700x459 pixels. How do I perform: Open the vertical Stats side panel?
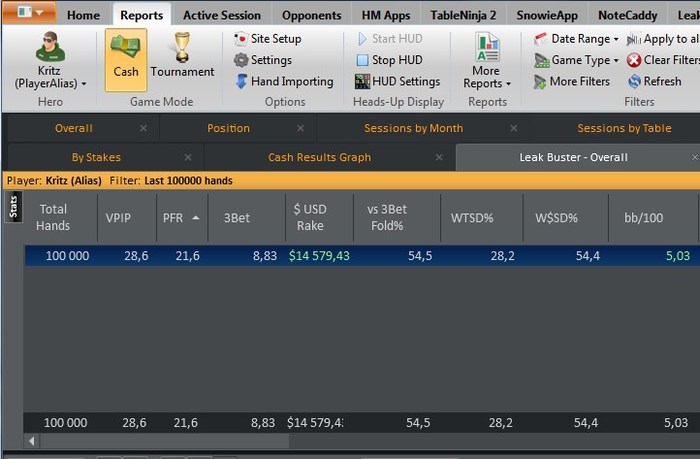coord(13,207)
